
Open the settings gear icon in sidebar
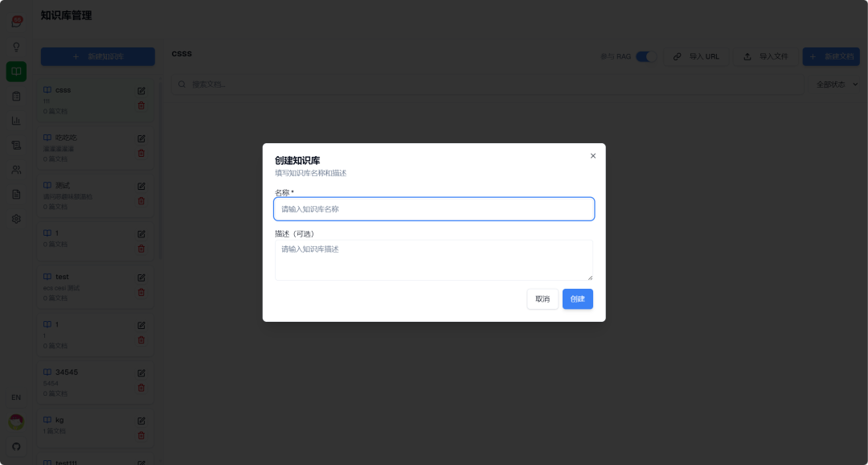click(x=17, y=219)
